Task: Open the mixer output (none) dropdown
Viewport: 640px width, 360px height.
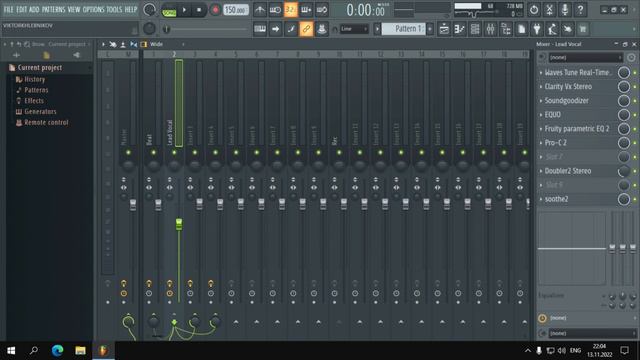Action: click(x=592, y=333)
